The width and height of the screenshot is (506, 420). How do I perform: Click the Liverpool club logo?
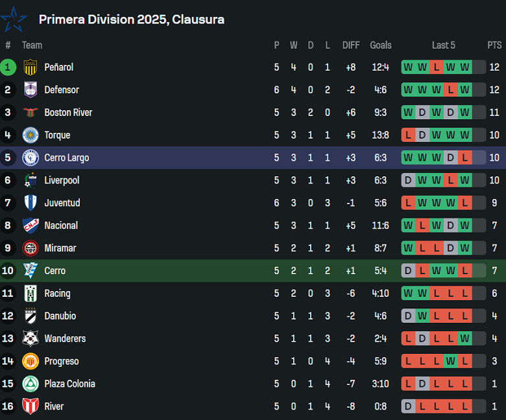30,180
